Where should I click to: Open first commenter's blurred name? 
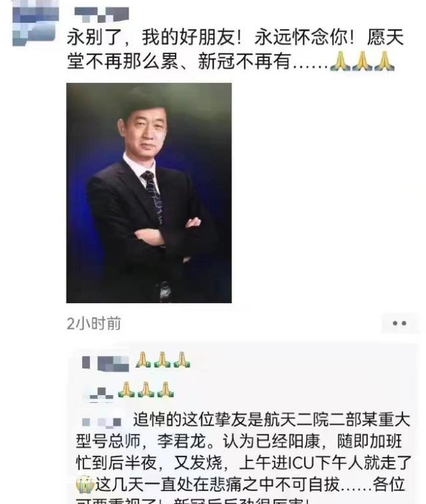tap(105, 363)
